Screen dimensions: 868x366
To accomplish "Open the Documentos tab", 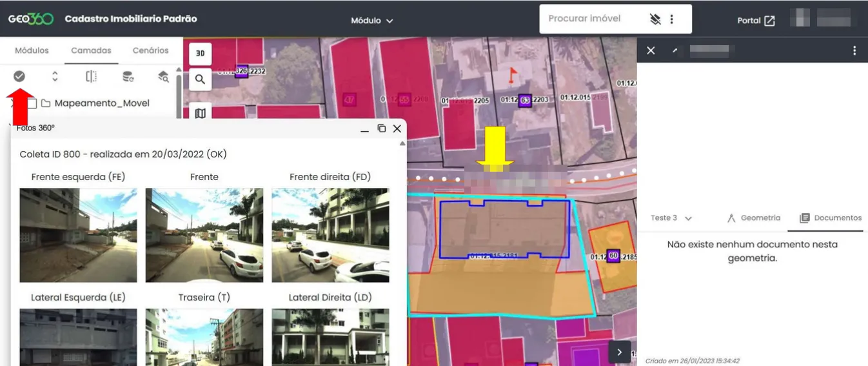I will 831,218.
